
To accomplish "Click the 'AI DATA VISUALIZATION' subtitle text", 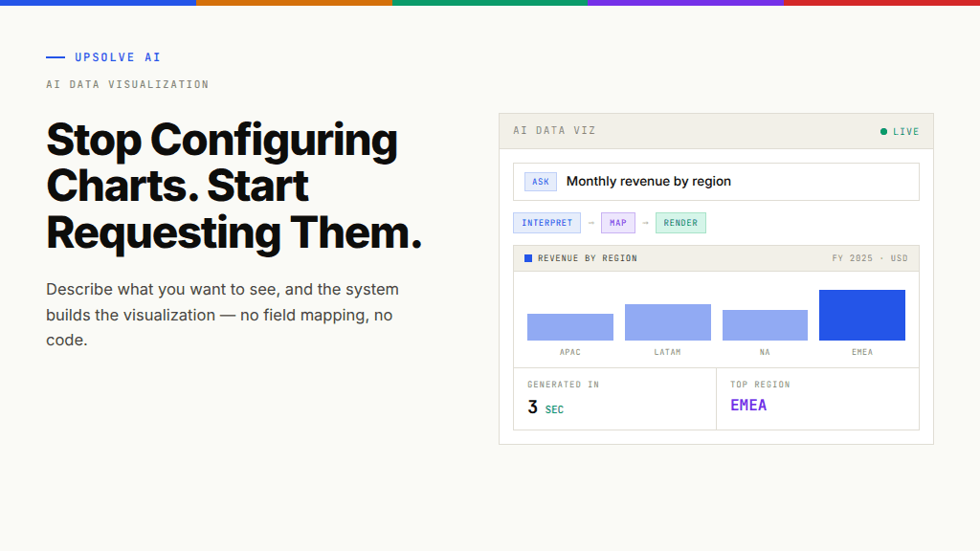I will pyautogui.click(x=127, y=84).
